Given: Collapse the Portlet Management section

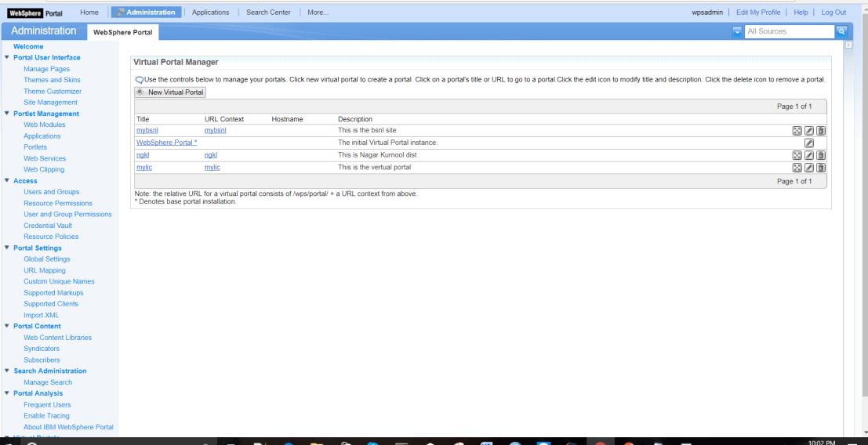Looking at the screenshot, I should 7,114.
